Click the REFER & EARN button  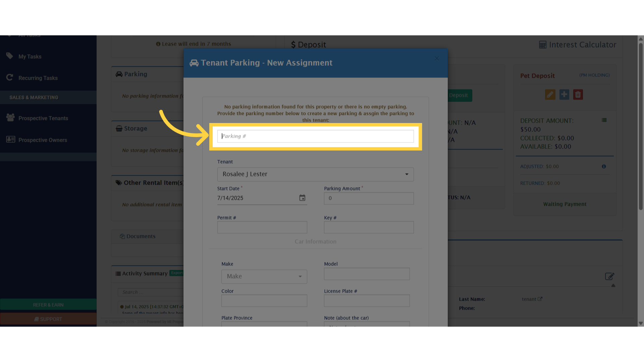[48, 305]
